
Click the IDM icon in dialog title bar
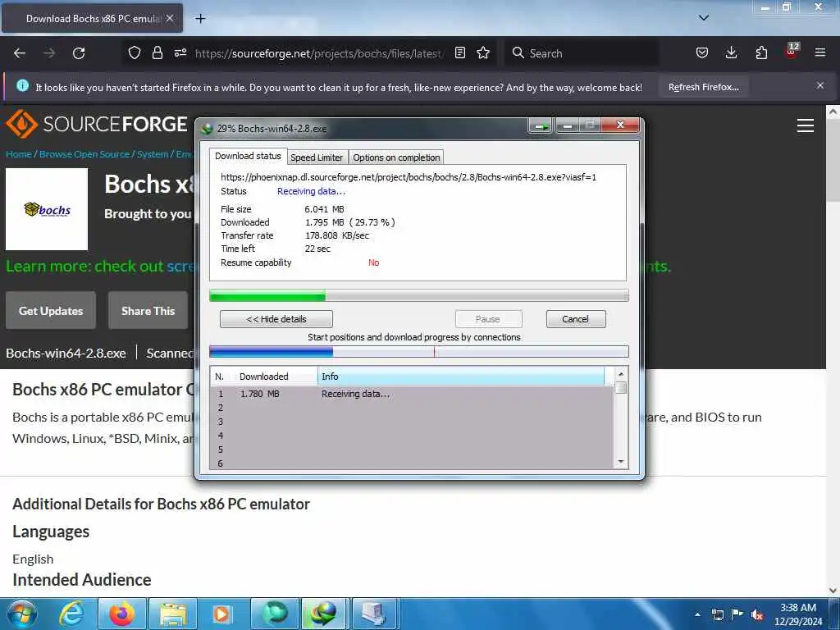point(207,129)
